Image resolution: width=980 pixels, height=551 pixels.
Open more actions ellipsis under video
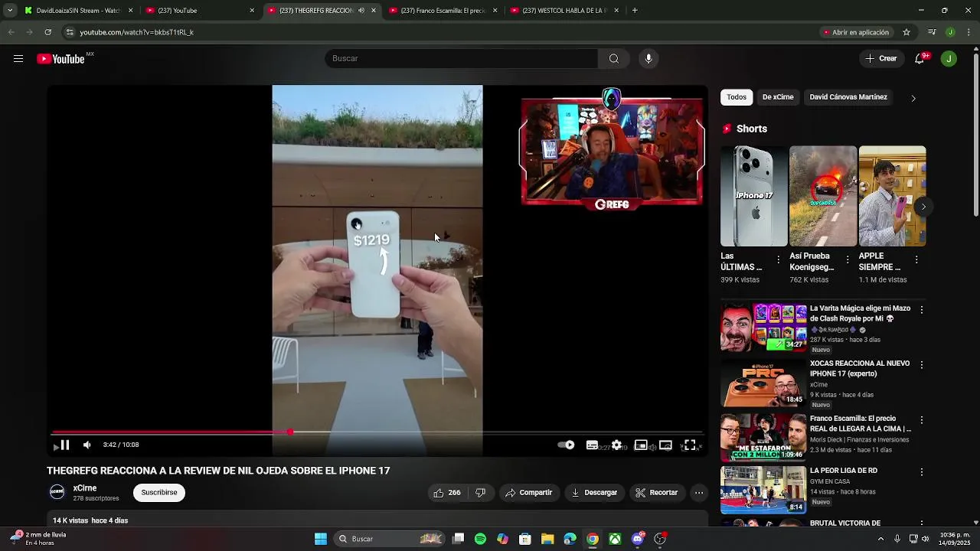699,493
